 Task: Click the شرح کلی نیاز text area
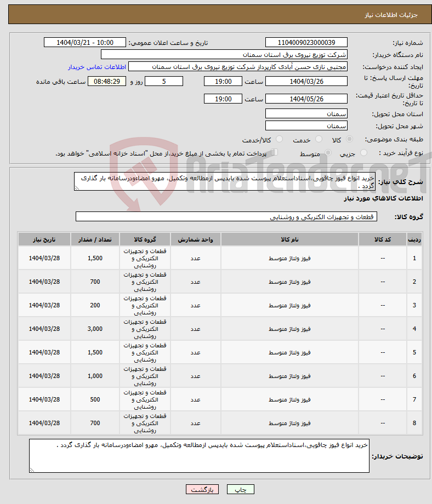(225, 182)
